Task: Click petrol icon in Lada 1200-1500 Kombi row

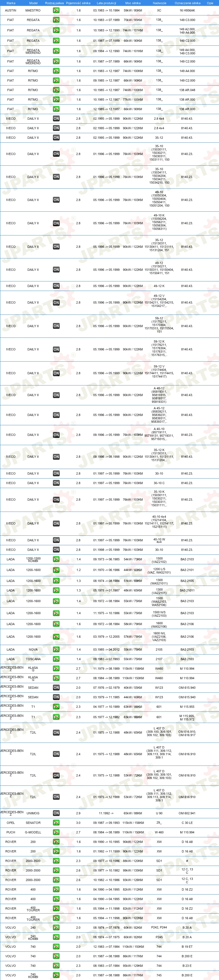Action: [x=56, y=559]
